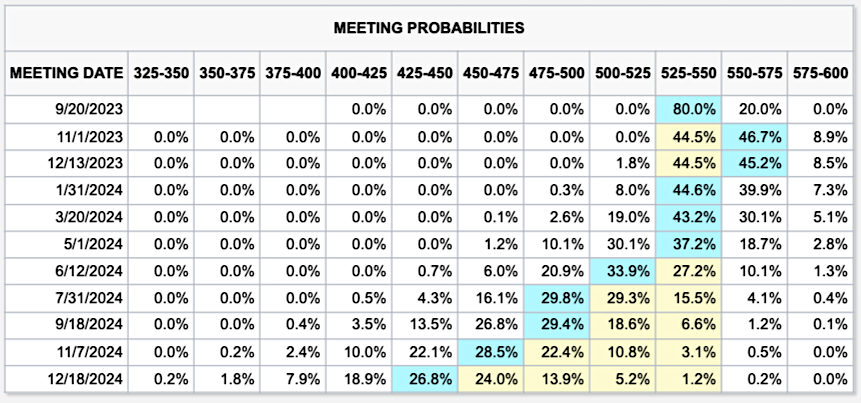Viewport: 861px width, 403px height.
Task: Select the 450-475 column header
Action: point(490,73)
